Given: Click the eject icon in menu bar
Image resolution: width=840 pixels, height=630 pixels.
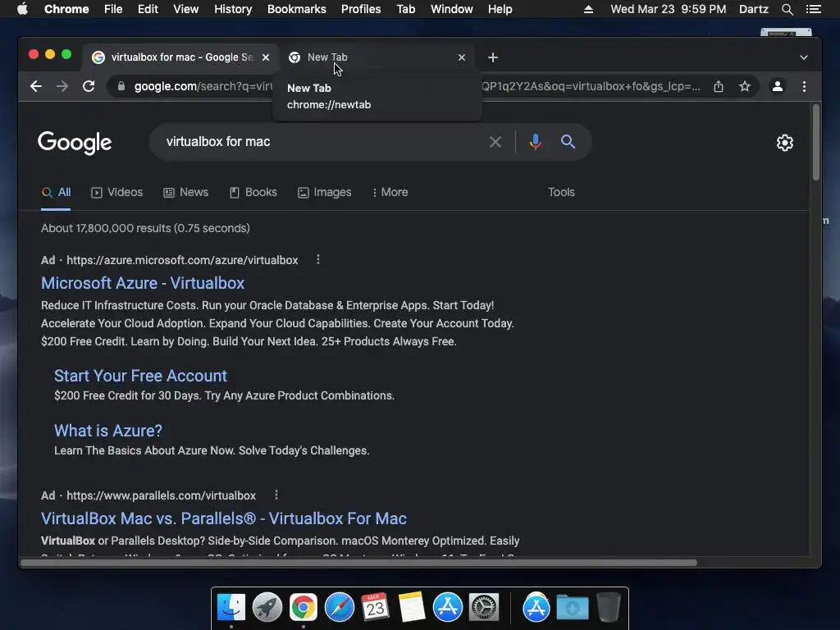Looking at the screenshot, I should [x=588, y=9].
